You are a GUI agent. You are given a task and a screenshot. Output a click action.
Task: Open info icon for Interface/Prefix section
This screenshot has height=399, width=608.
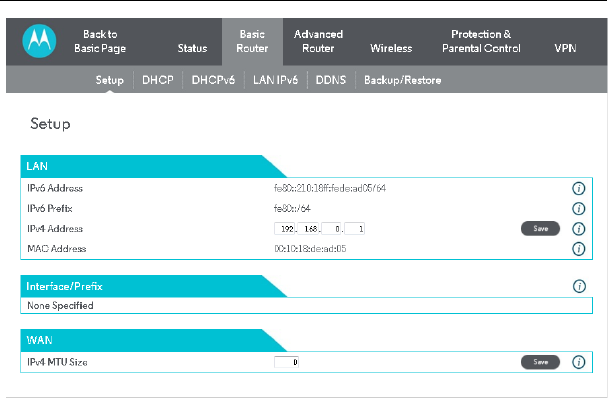(579, 287)
